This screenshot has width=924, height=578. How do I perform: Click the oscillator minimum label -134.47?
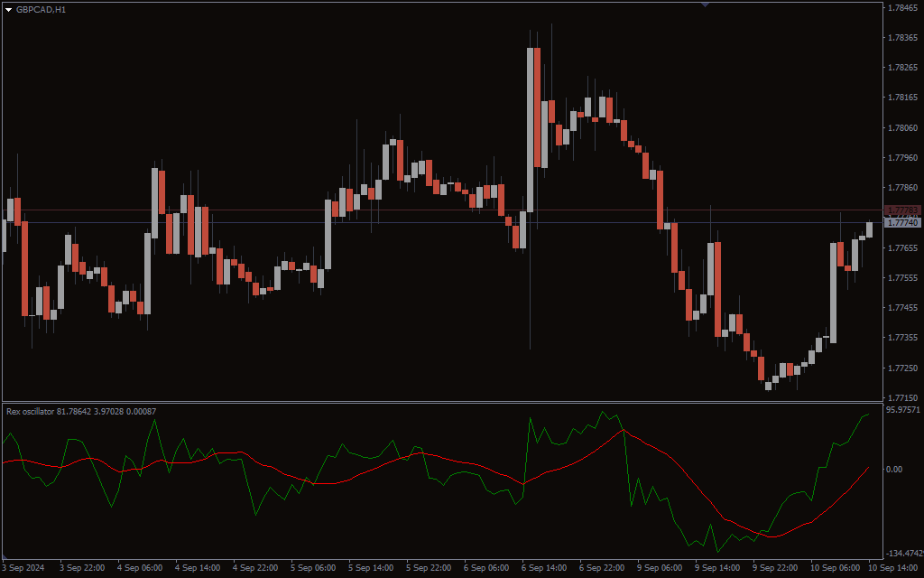click(x=903, y=553)
